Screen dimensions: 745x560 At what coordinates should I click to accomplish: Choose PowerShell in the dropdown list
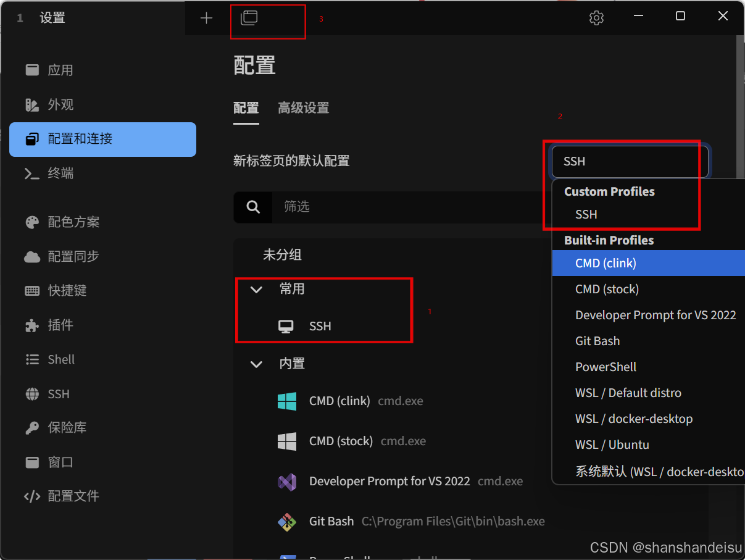point(648,367)
